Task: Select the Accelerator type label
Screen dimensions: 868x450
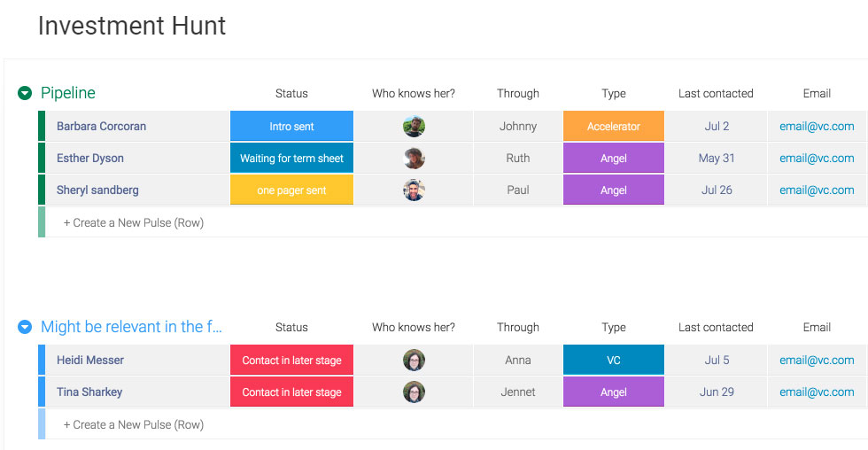Action: click(613, 126)
